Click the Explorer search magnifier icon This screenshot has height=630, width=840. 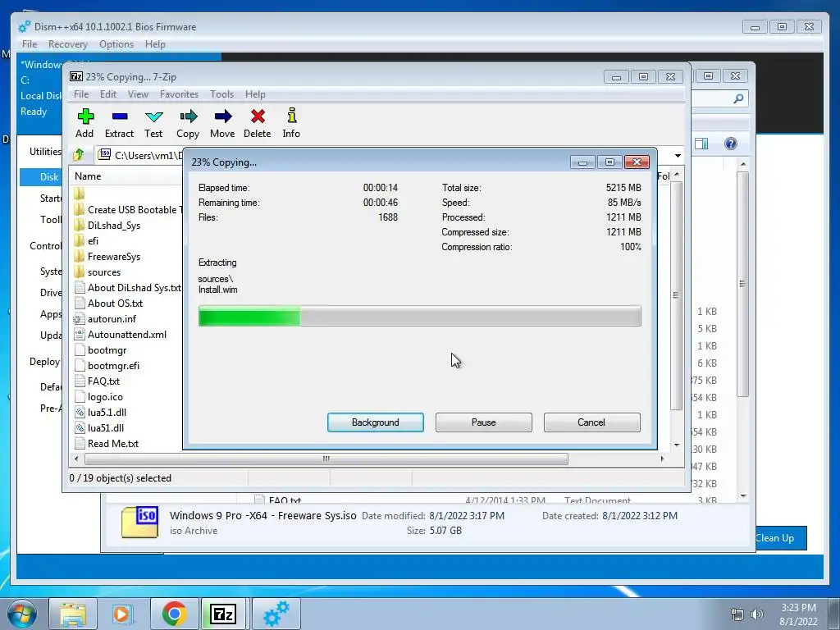(x=738, y=98)
